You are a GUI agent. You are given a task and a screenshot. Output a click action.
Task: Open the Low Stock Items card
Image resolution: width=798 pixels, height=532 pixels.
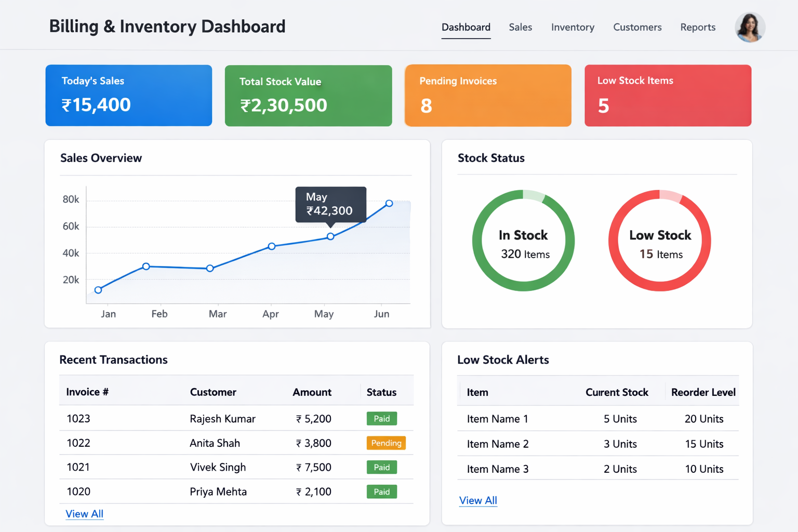point(668,96)
